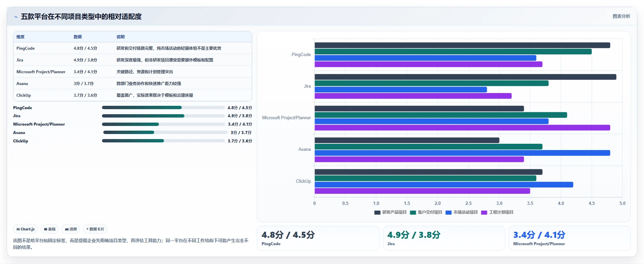
Task: Click the PingCode progress bar
Action: pyautogui.click(x=163, y=107)
